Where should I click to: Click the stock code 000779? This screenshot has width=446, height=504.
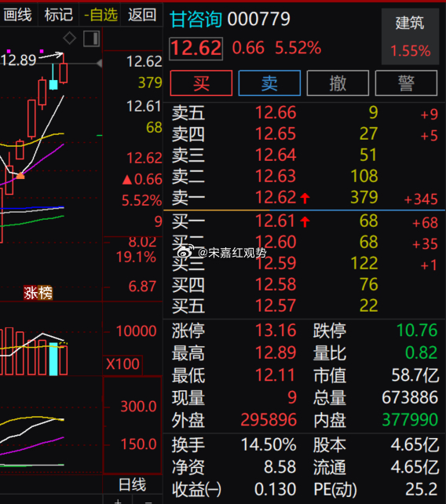pyautogui.click(x=258, y=19)
